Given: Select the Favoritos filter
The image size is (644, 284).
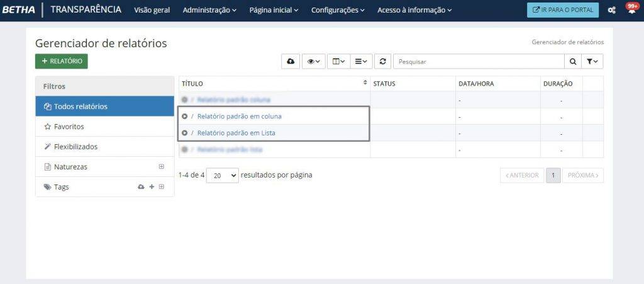Looking at the screenshot, I should [x=69, y=127].
